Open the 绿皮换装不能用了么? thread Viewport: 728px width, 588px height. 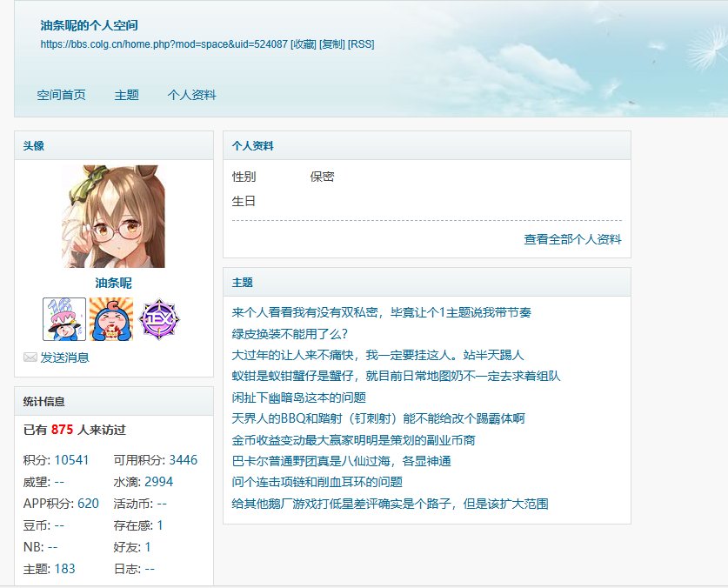click(290, 334)
